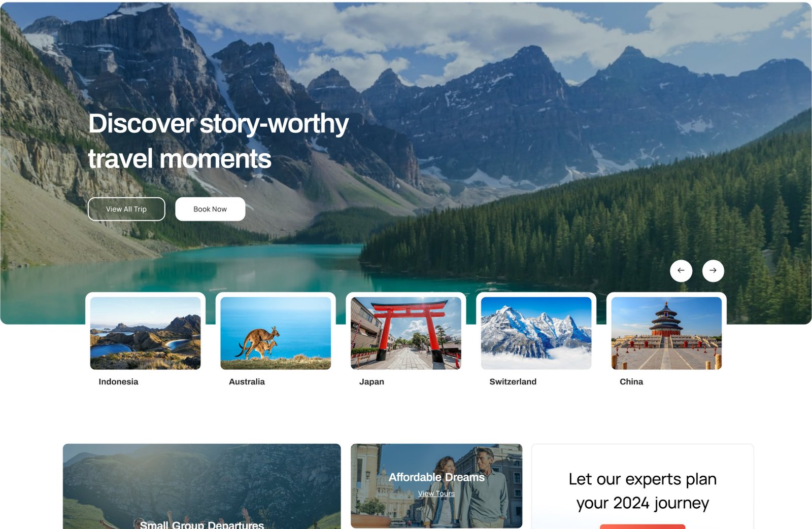
Task: Open the Switzerland mountains thumbnail
Action: (536, 333)
